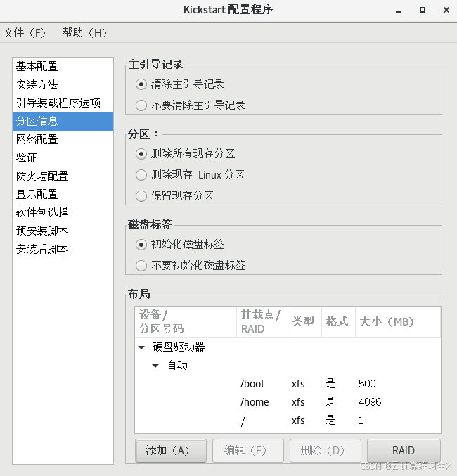Select 保留现存分区 radio button
This screenshot has width=457, height=476.
point(141,196)
